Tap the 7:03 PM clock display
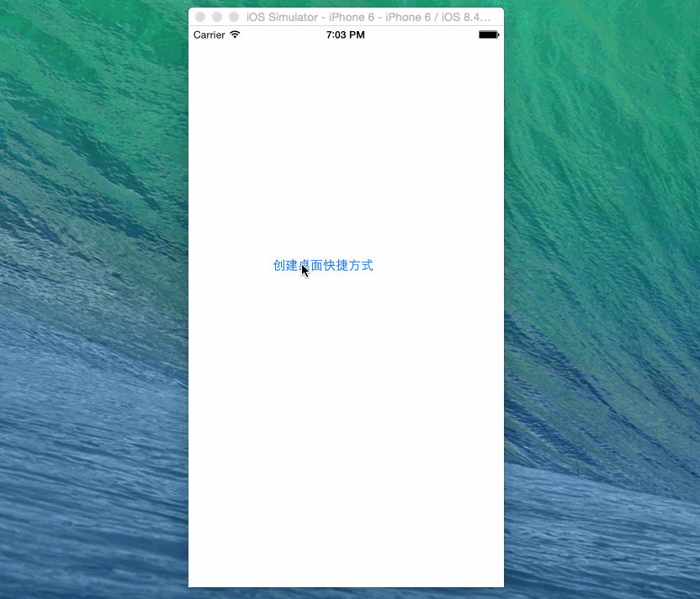The width and height of the screenshot is (700, 599). pos(346,34)
